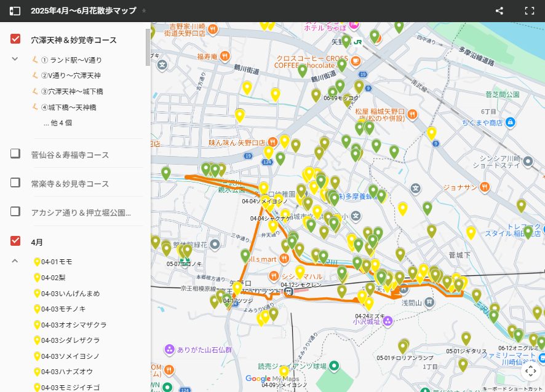Uncheck 穴澤天神＆妙覚寺コース layer

point(16,39)
